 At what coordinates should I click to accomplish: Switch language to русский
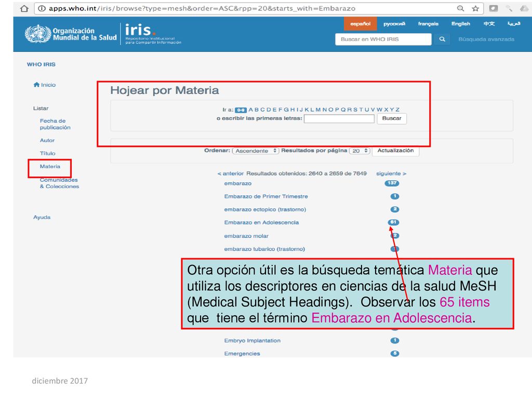pos(394,24)
